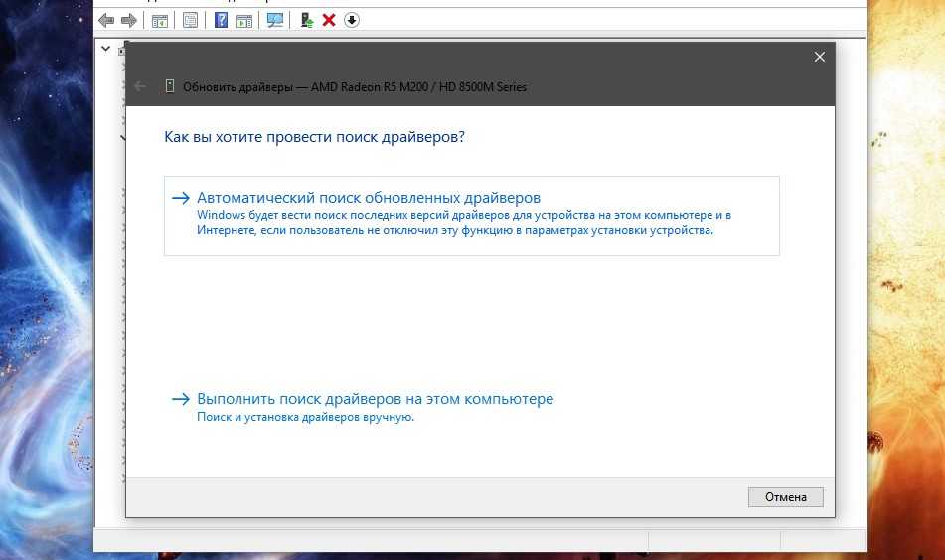This screenshot has height=560, width=945.
Task: Click the Back arrow in Device Manager toolbar
Action: pos(106,21)
